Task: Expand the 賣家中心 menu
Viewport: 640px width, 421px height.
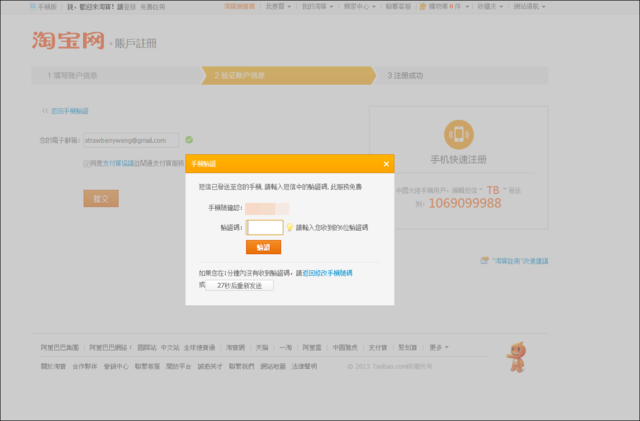Action: click(360, 7)
